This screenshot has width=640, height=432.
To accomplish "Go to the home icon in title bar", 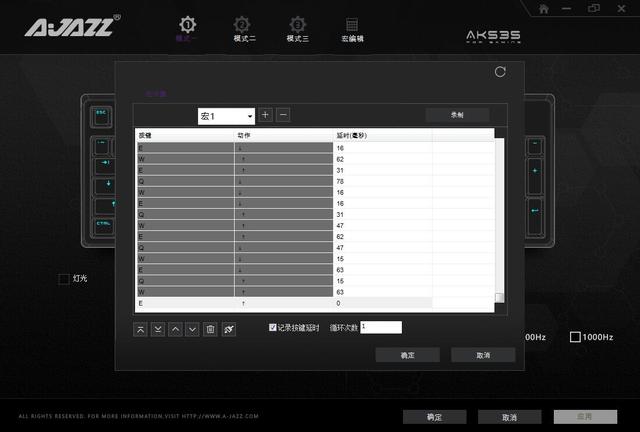I will (x=543, y=9).
